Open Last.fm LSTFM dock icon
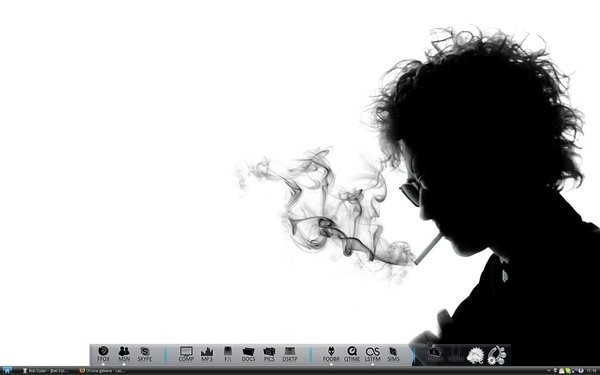Screen dimensions: 600x375 pyautogui.click(x=373, y=354)
